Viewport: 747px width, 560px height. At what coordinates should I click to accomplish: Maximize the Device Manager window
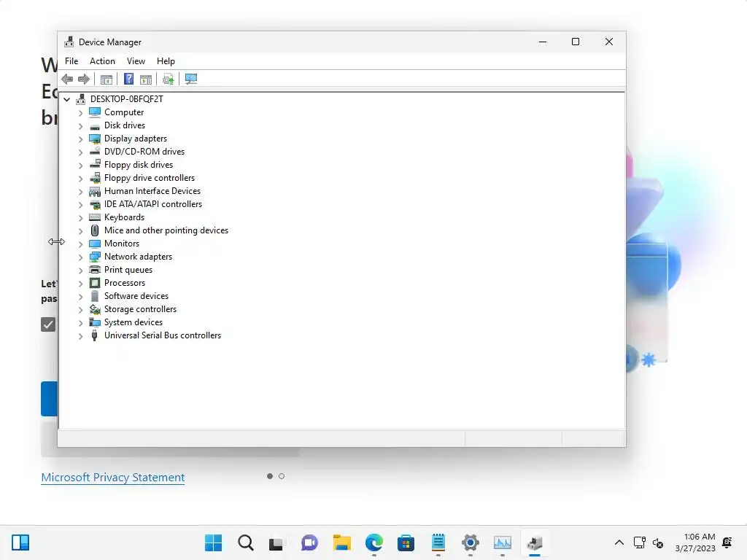[576, 42]
